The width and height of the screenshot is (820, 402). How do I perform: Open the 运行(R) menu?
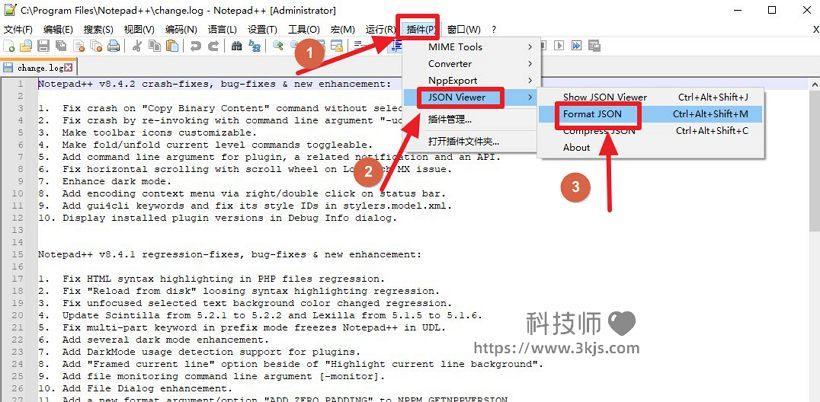pos(381,29)
